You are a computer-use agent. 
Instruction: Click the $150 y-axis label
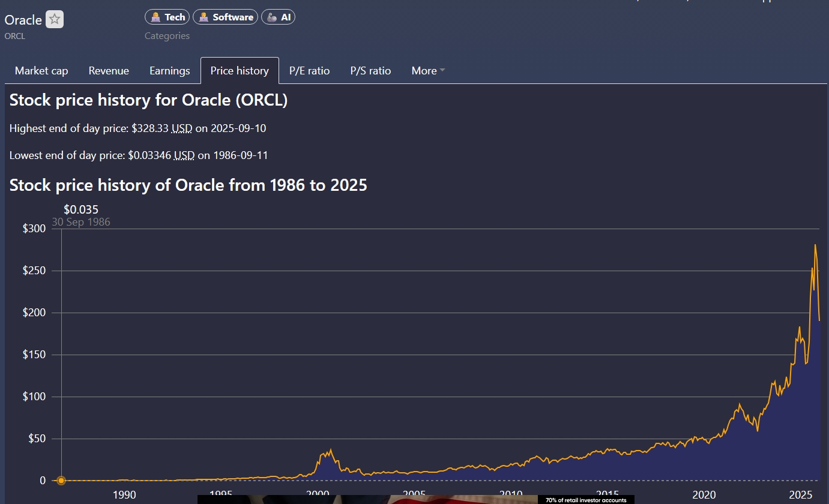pyautogui.click(x=34, y=355)
